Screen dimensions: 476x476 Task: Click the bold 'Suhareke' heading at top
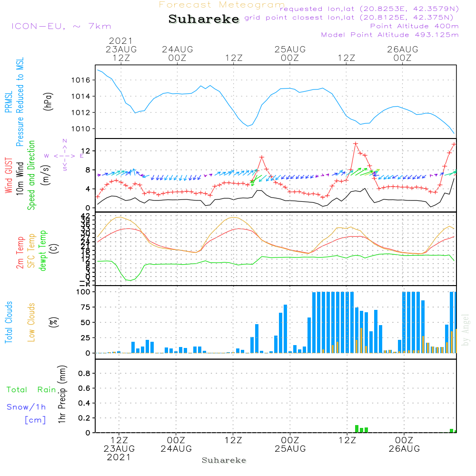coord(204,19)
